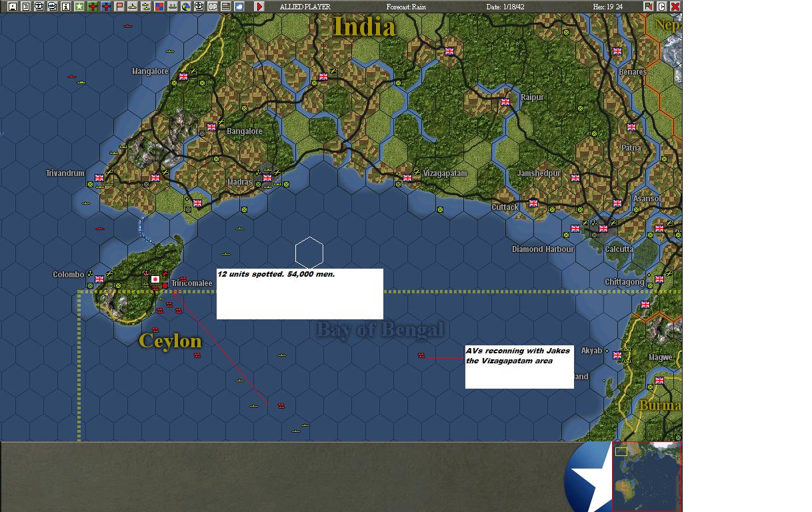This screenshot has width=812, height=512.
Task: Click the 'Bay of Bengal' sea label
Action: pos(380,329)
